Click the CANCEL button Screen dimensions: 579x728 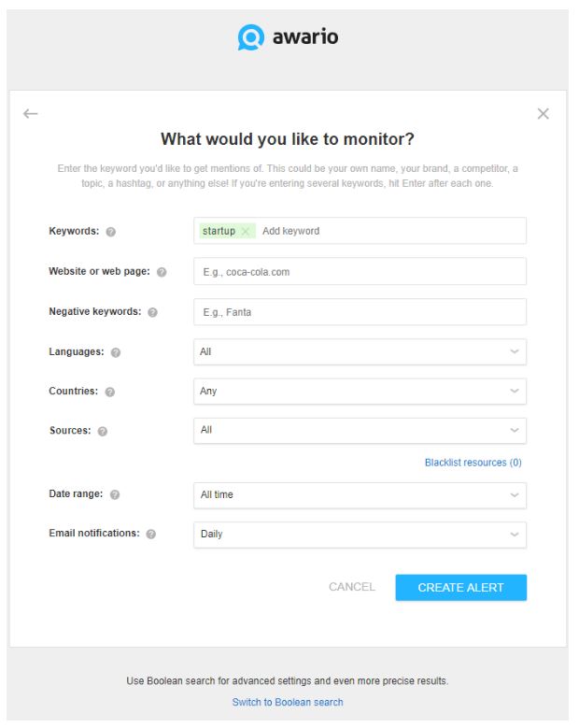(352, 588)
